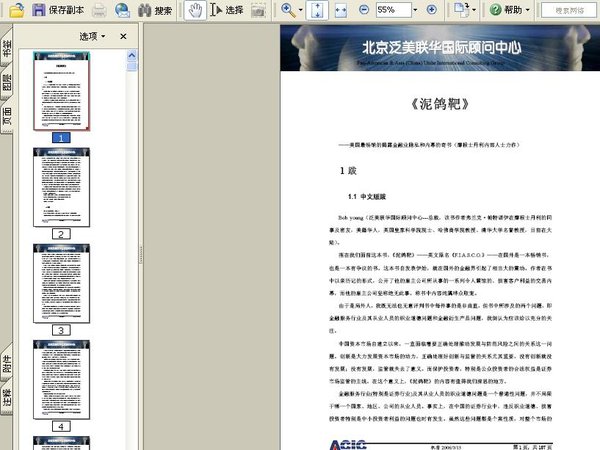Click the page number label 2
This screenshot has width=600, height=450.
click(x=61, y=234)
